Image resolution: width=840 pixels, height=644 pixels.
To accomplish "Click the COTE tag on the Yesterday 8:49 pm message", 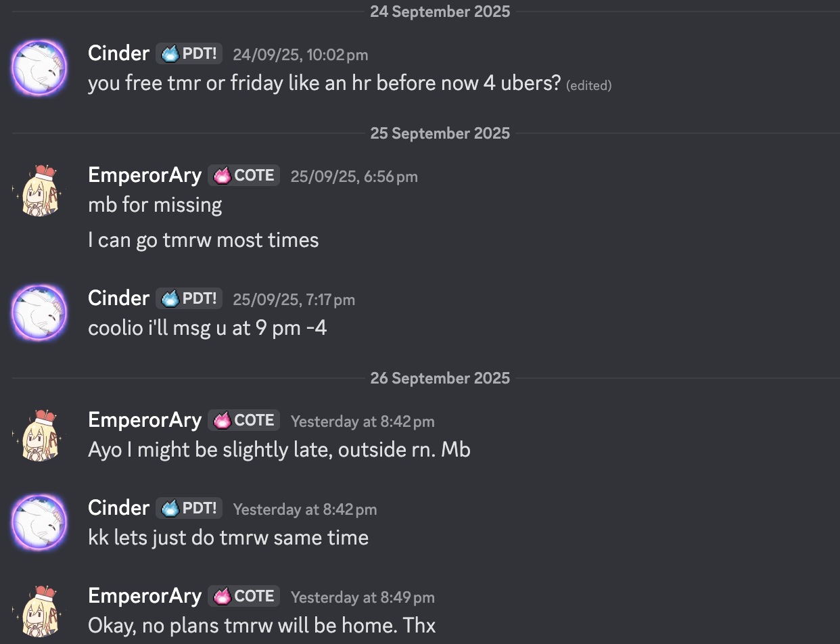I will [x=244, y=596].
